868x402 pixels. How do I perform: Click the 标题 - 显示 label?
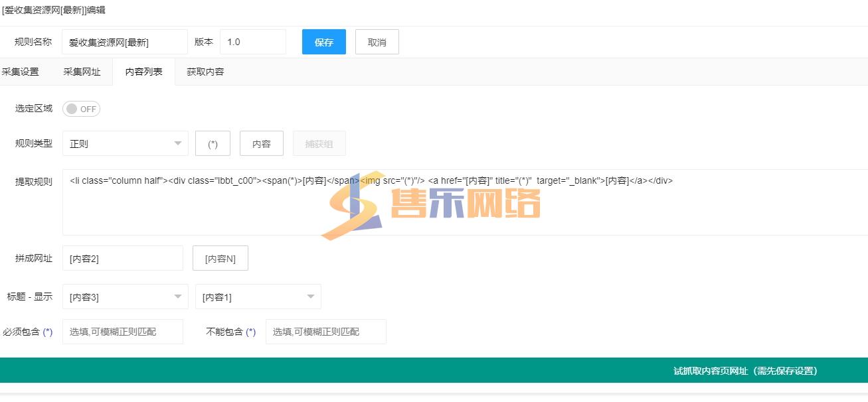(x=29, y=297)
